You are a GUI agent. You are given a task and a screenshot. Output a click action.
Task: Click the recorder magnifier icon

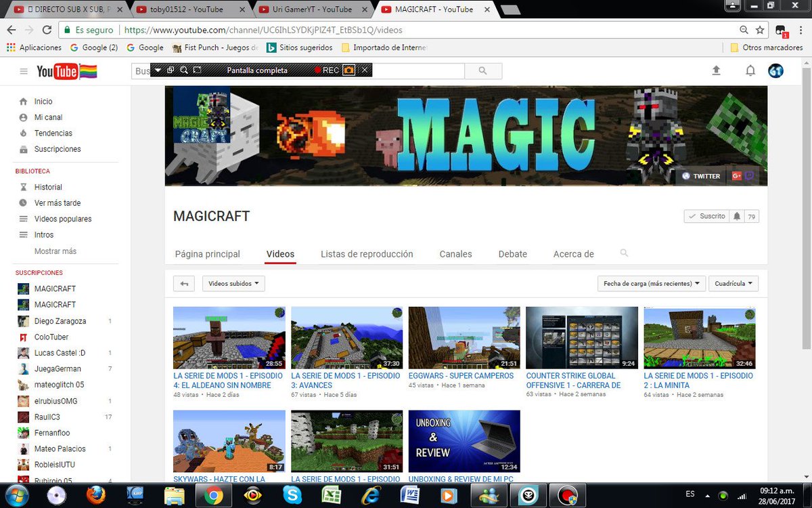[184, 70]
